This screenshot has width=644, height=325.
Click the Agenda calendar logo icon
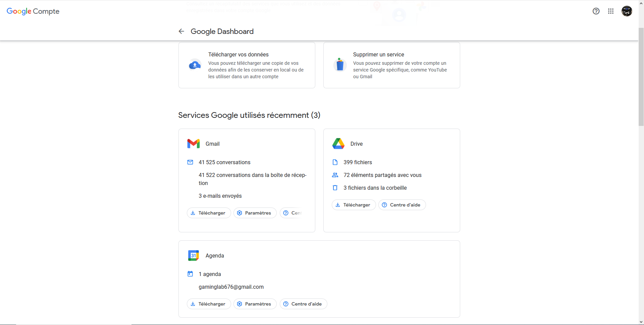tap(194, 256)
